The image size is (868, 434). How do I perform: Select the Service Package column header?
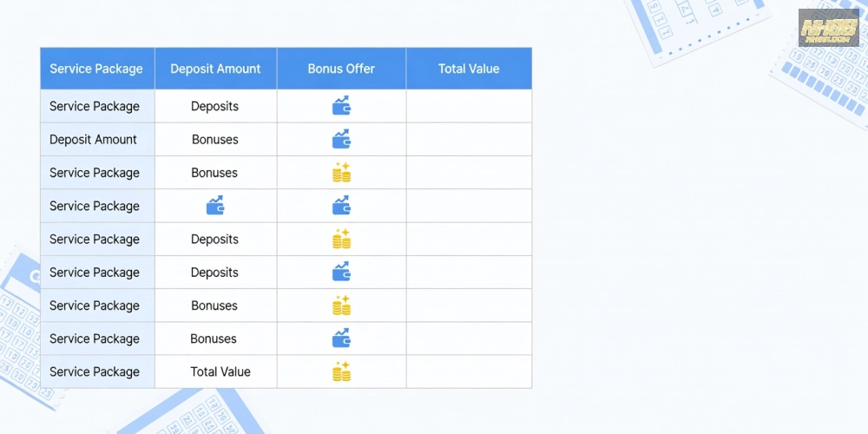[96, 69]
